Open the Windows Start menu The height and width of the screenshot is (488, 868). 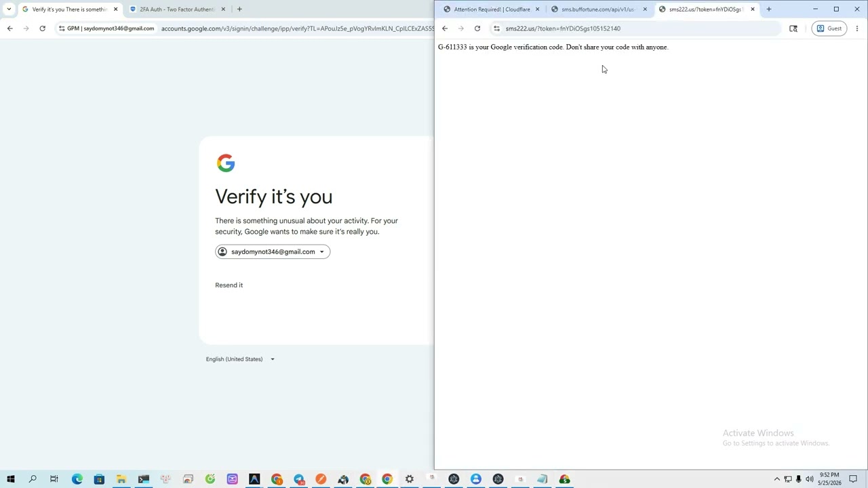pyautogui.click(x=10, y=479)
